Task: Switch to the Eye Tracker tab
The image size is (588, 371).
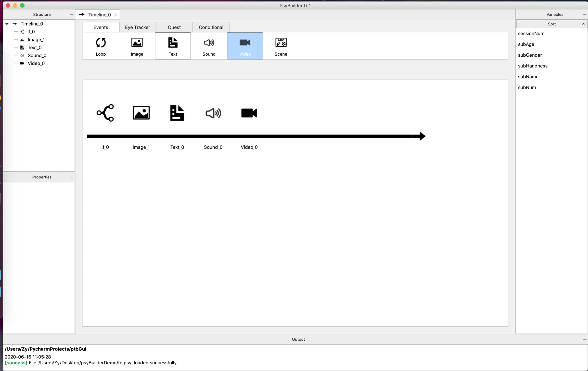Action: (137, 27)
